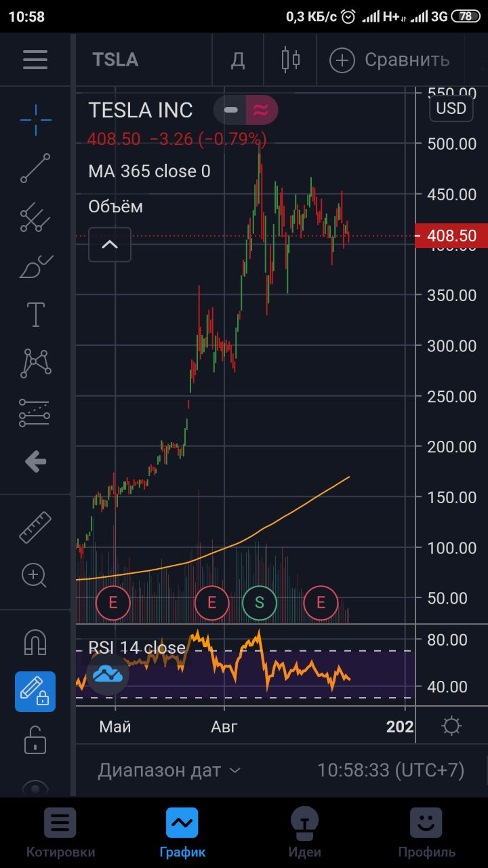This screenshot has width=488, height=868.
Task: Expand the Диапазон дат date range
Action: click(169, 770)
